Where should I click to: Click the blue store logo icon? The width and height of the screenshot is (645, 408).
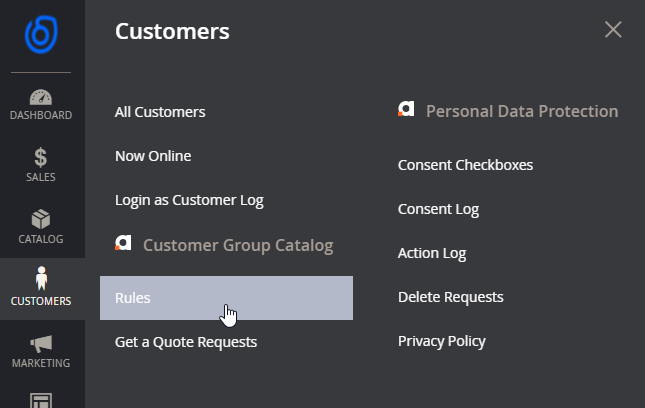[x=41, y=35]
